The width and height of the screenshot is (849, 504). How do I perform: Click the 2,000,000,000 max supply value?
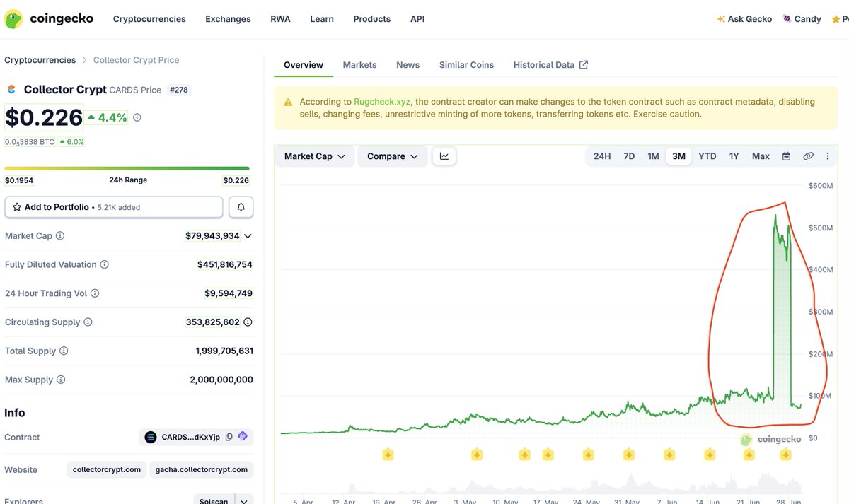221,380
